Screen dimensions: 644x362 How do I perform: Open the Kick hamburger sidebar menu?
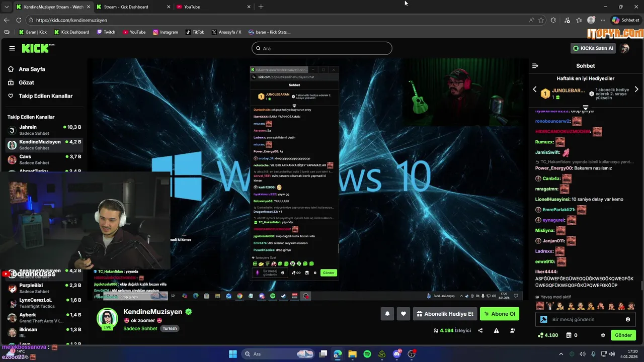[12, 48]
